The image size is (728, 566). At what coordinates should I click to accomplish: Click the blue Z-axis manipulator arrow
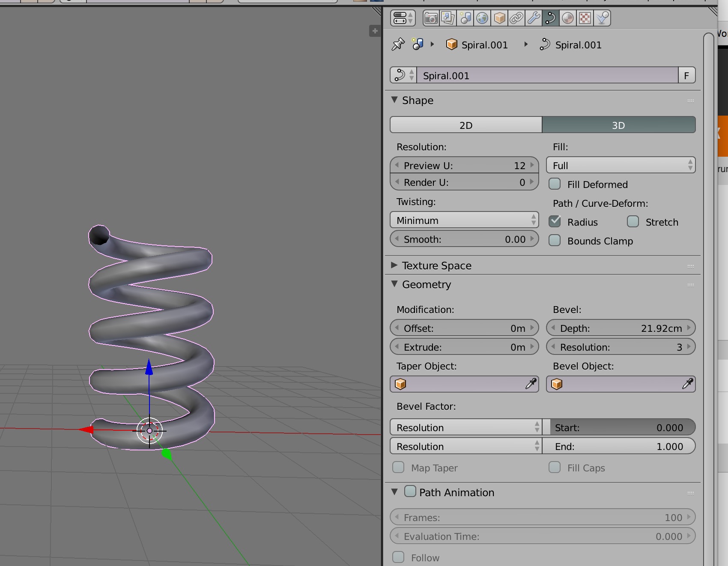click(149, 367)
